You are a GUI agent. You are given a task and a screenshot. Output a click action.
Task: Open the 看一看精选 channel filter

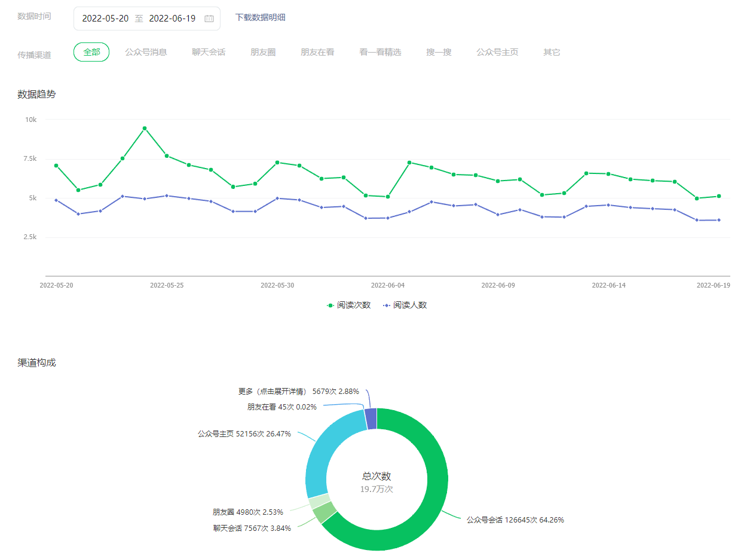pos(380,52)
